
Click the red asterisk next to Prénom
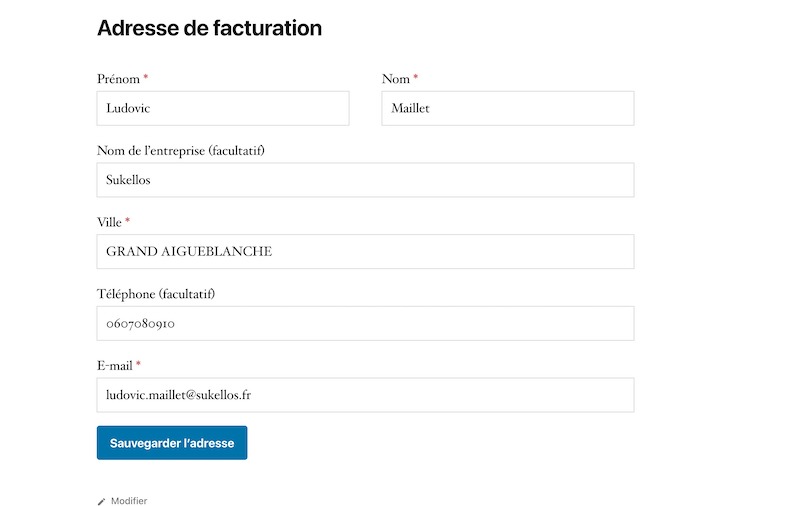146,78
